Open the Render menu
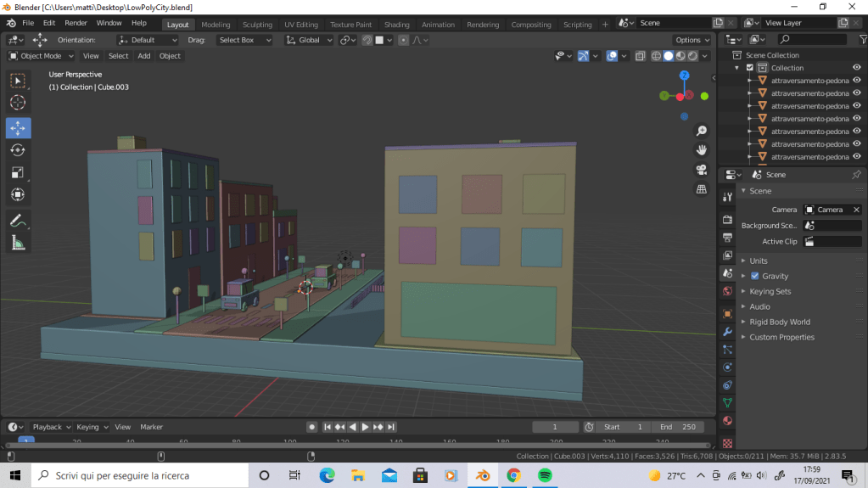The height and width of the screenshot is (488, 868). 76,23
